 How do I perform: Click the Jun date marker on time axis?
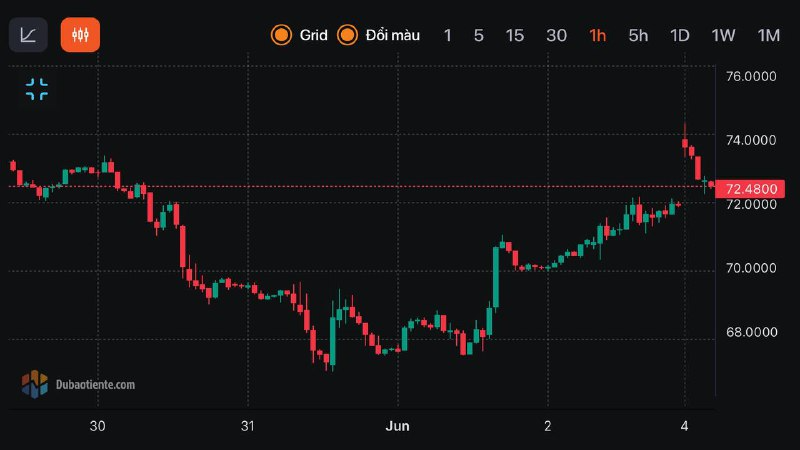pos(397,426)
